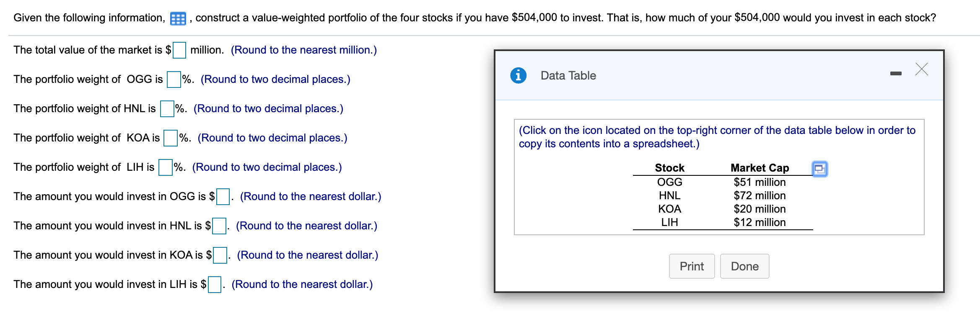
Task: Click the Stock column header
Action: coord(669,168)
